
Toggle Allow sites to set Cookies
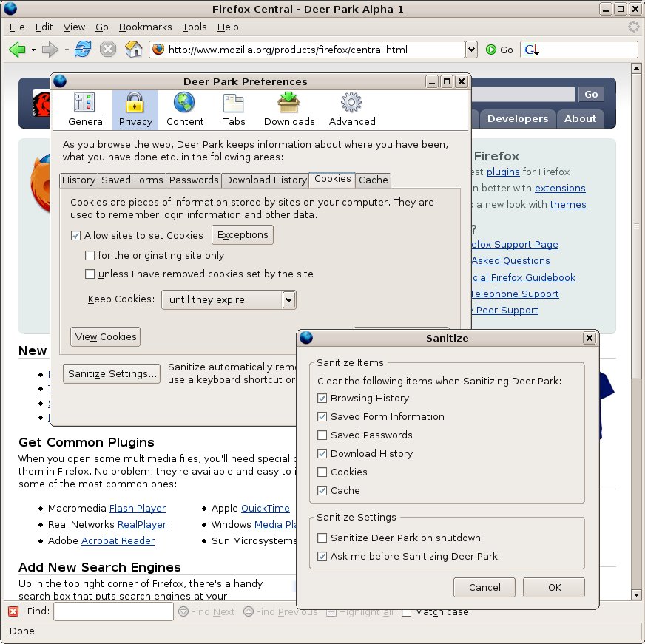[x=75, y=236]
